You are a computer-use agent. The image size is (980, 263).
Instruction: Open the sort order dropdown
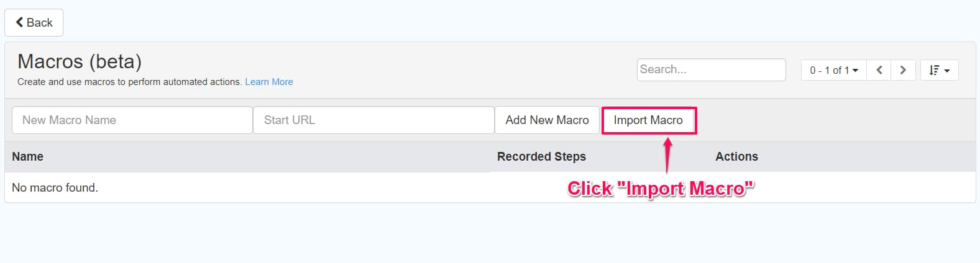[x=939, y=70]
